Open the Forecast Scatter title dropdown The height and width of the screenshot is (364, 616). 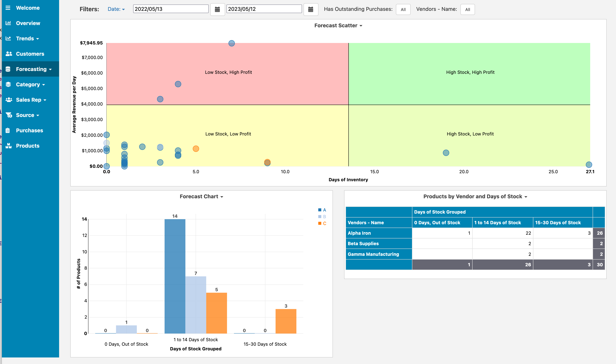pyautogui.click(x=338, y=26)
